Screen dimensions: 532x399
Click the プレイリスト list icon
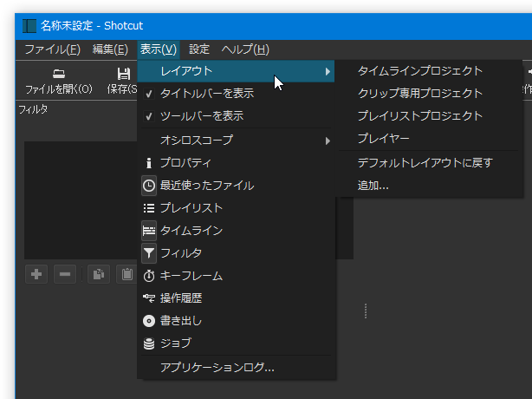coord(149,208)
